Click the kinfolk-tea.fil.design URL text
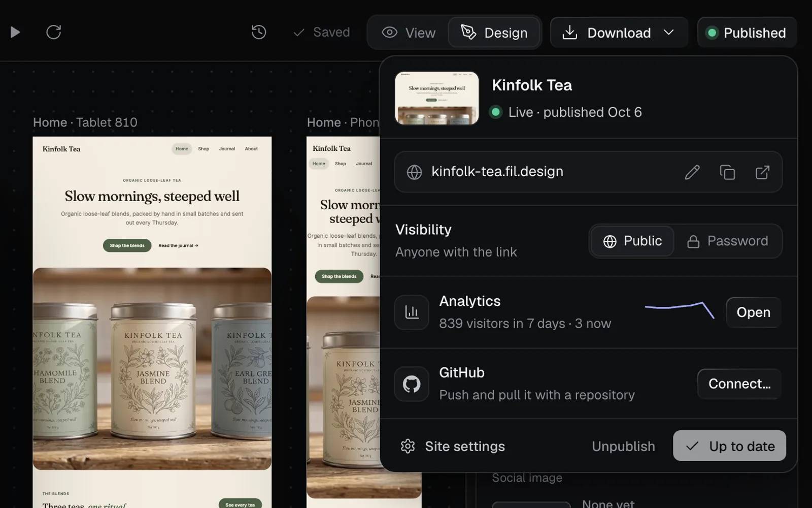812x508 pixels. tap(497, 172)
